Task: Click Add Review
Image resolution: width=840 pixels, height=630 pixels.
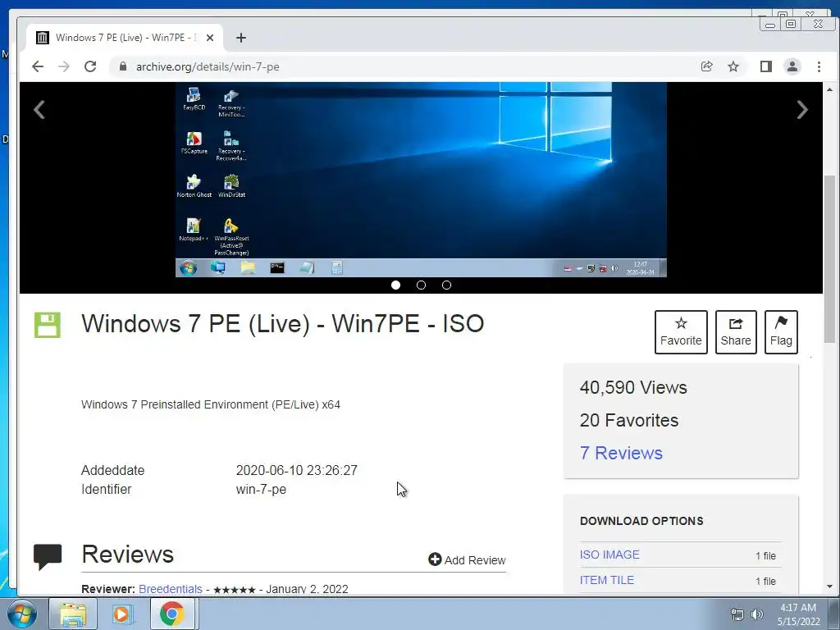Action: pyautogui.click(x=467, y=559)
